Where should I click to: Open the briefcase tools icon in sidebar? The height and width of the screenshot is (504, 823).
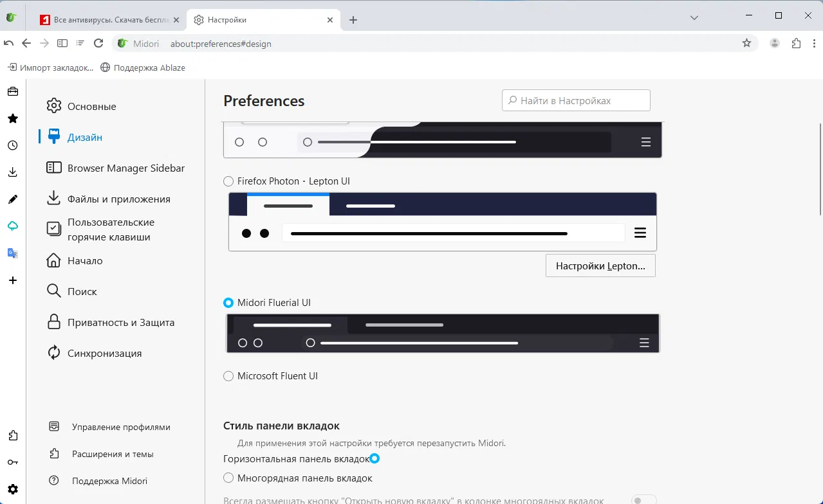pyautogui.click(x=13, y=91)
